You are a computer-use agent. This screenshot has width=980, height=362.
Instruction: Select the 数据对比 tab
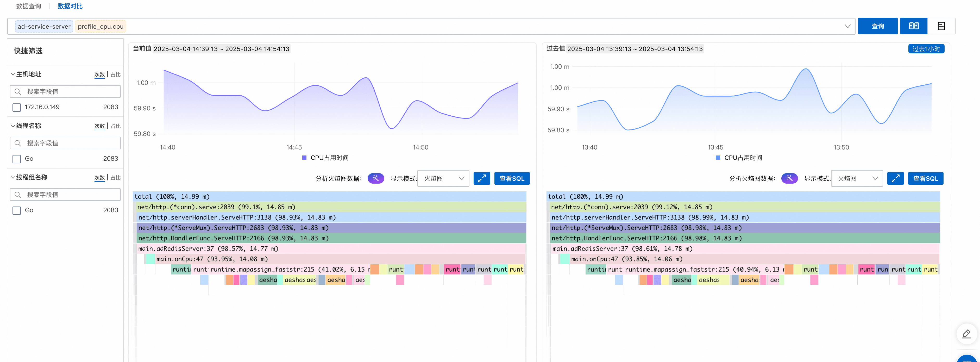coord(70,6)
